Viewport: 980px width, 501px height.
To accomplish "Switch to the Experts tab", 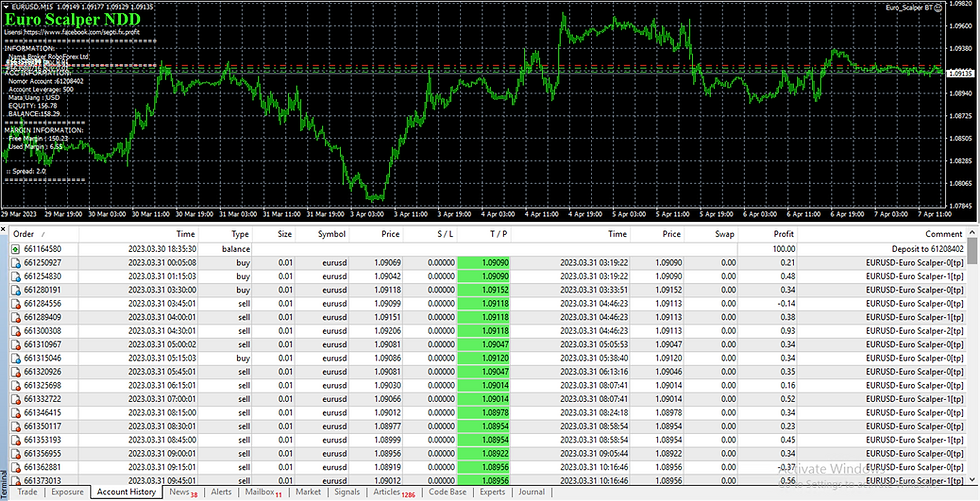I will pyautogui.click(x=492, y=492).
